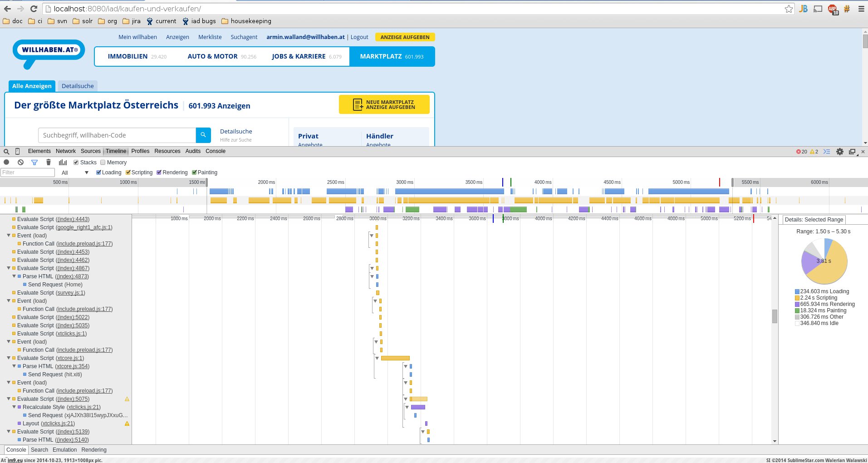Screen dimensions: 868x463
Task: Toggle the Painting filter checkbox
Action: click(x=194, y=172)
